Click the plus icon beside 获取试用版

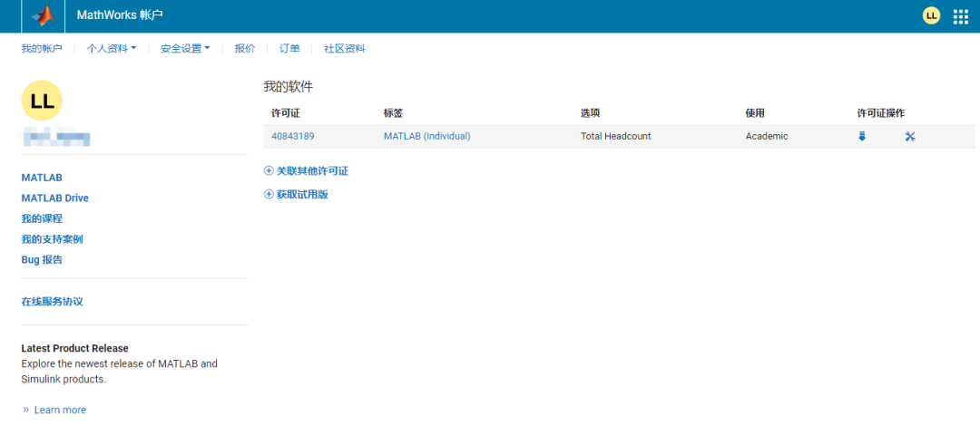pos(269,194)
